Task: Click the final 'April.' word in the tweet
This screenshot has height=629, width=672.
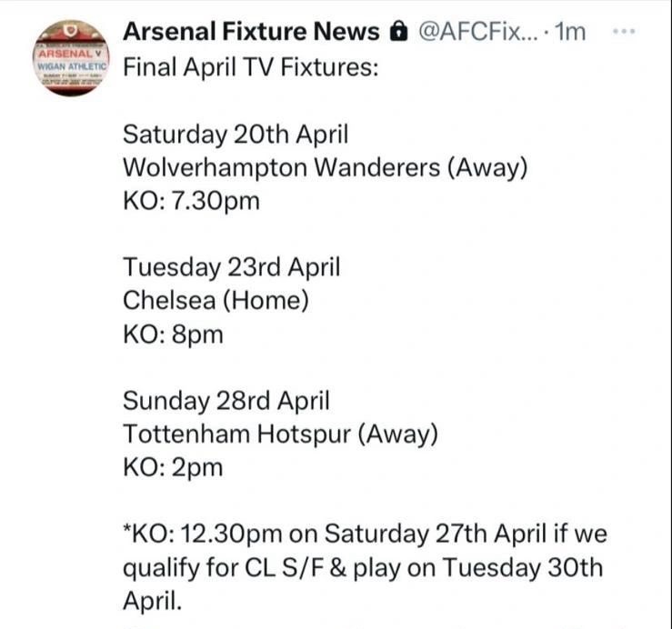Action: click(152, 601)
